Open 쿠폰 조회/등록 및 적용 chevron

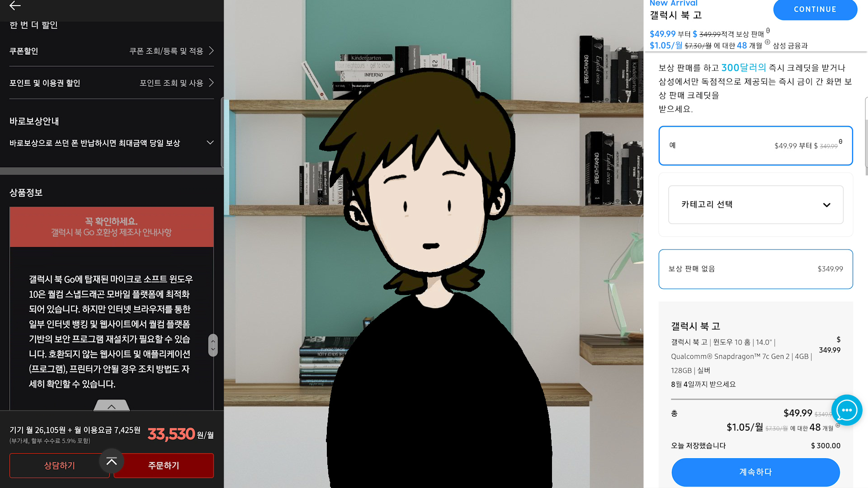[211, 51]
